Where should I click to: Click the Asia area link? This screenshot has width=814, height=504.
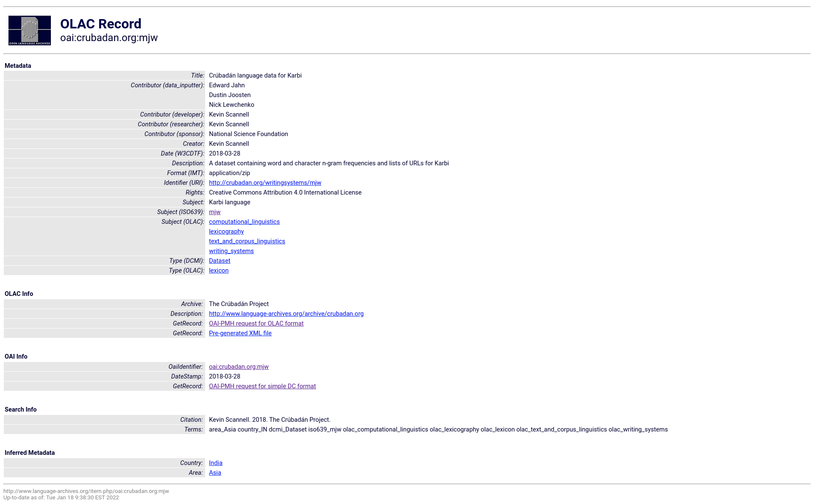click(x=215, y=473)
